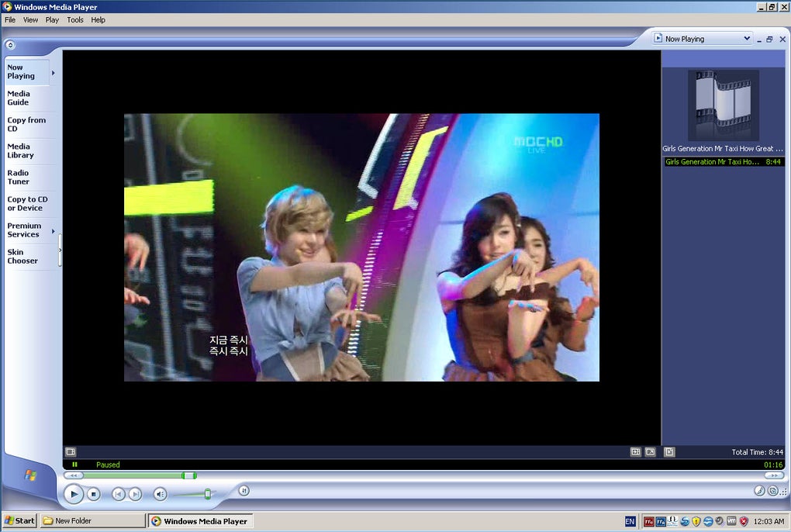
Task: Open the Play menu
Action: (52, 20)
